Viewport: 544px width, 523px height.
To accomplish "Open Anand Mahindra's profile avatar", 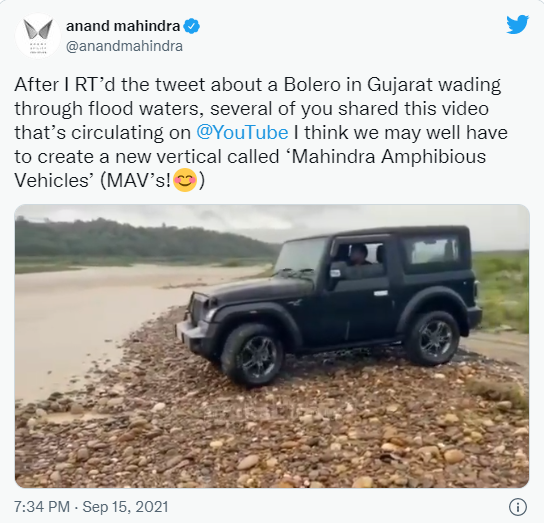I will pyautogui.click(x=37, y=36).
